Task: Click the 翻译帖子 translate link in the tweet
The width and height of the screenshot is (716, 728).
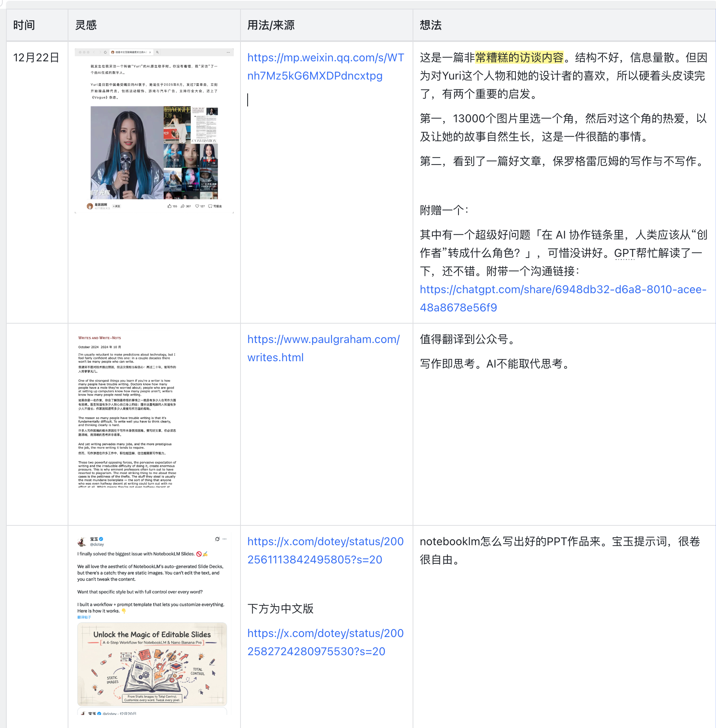Action: click(84, 617)
